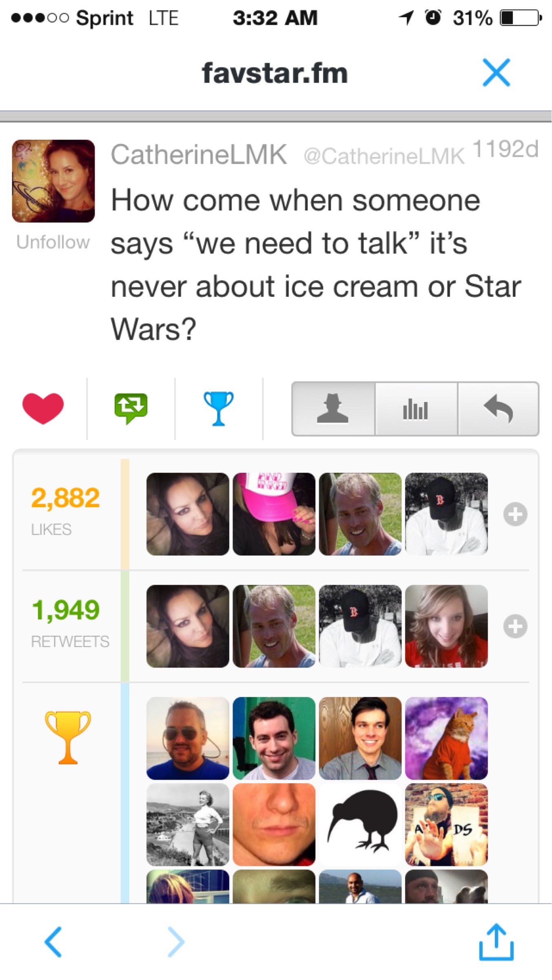Tap the blue trophy icon
The image size is (552, 980).
click(219, 408)
